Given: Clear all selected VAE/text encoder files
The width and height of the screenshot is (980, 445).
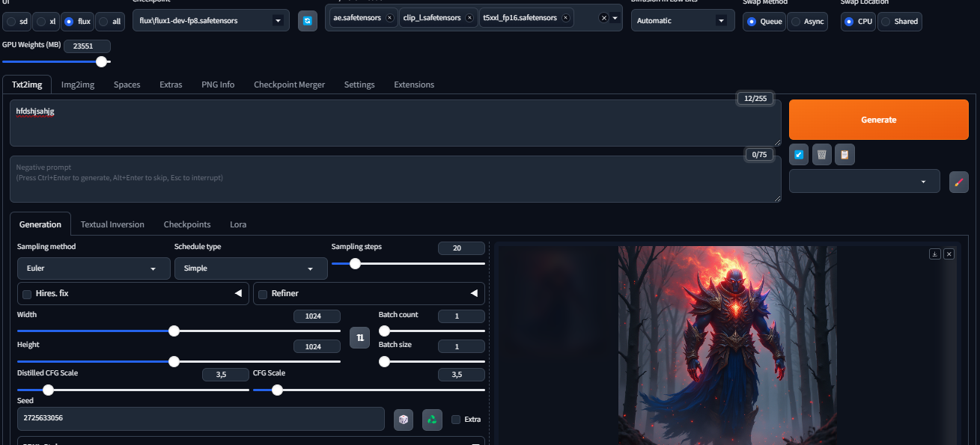Looking at the screenshot, I should pos(603,18).
